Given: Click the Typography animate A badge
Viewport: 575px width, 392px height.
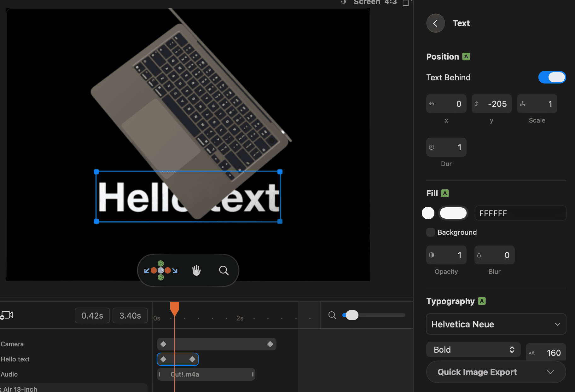Looking at the screenshot, I should [482, 301].
